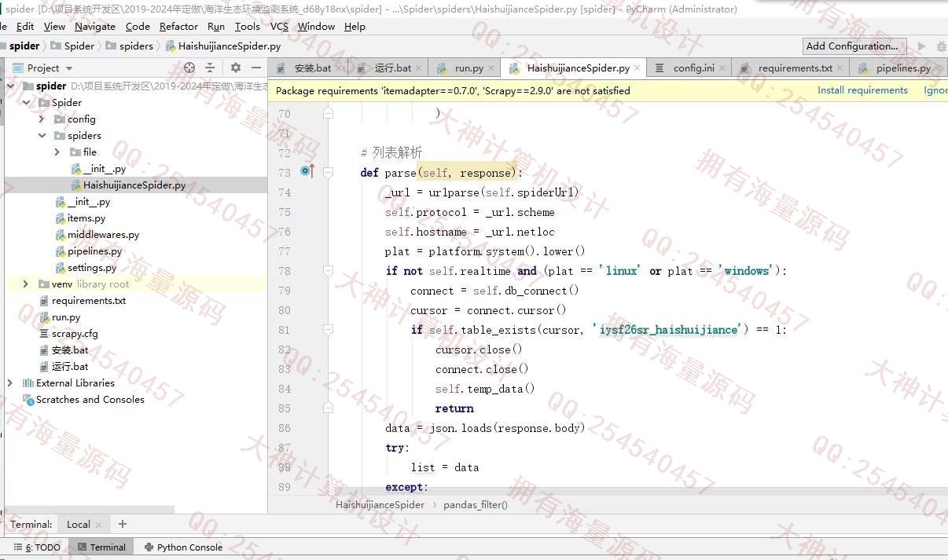Click spiders breadcrumb in navigation bar
The height and width of the screenshot is (560, 948).
pos(130,46)
